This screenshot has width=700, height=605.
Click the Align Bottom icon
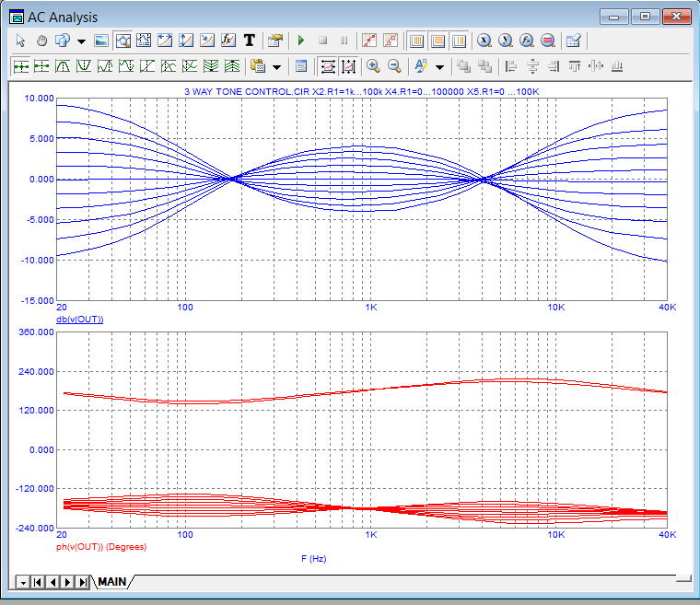[x=617, y=66]
